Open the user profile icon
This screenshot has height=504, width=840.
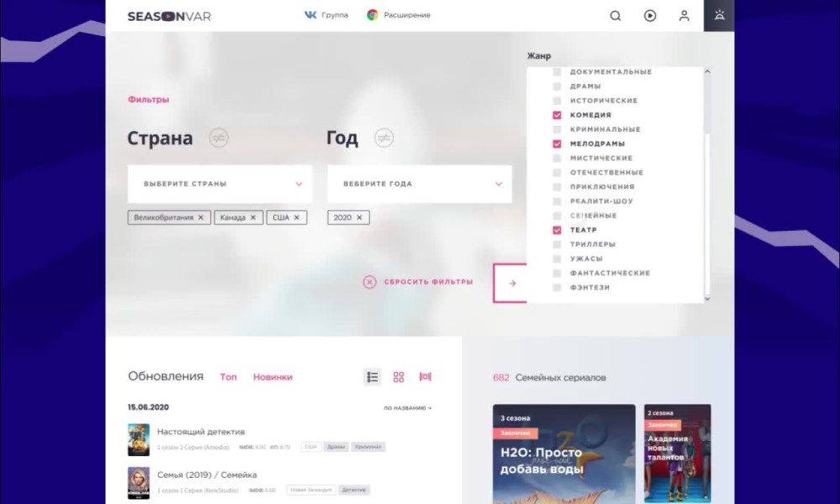coord(684,15)
